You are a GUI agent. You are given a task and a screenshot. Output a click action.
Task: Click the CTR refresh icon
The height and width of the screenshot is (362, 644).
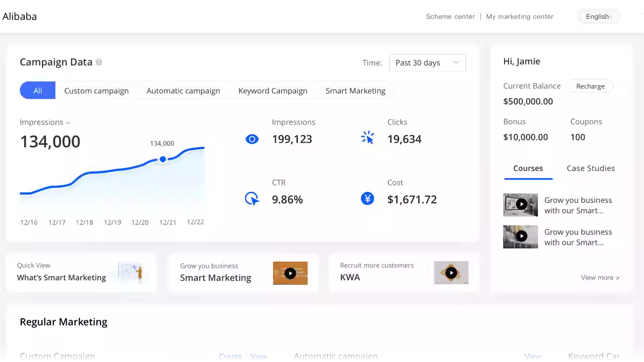point(252,198)
